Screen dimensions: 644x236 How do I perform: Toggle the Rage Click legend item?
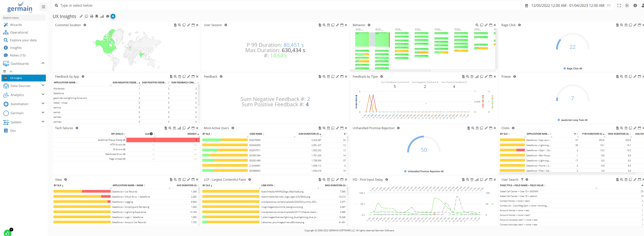(x=573, y=68)
